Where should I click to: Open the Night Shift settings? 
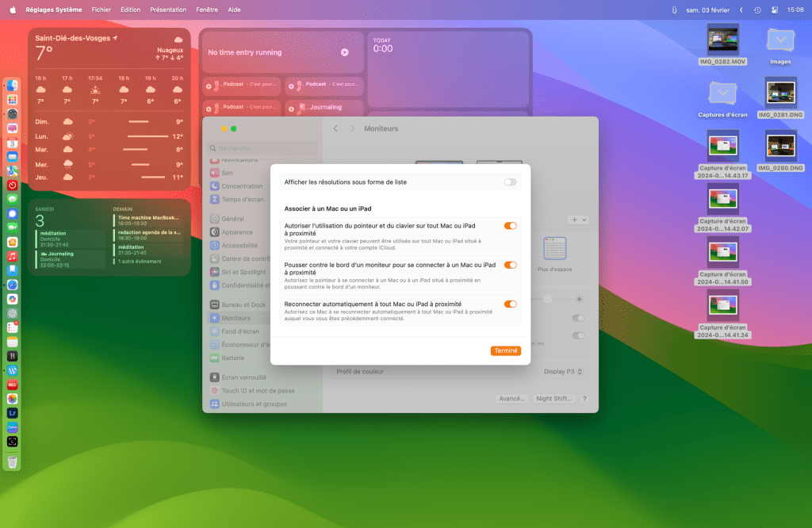(x=553, y=399)
